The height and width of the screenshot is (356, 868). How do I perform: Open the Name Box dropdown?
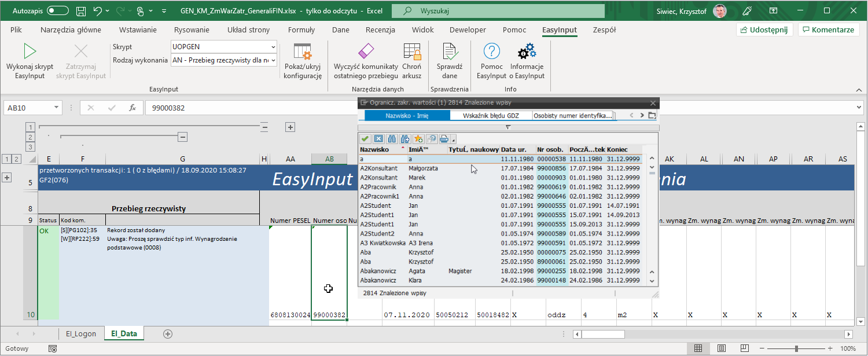tap(56, 108)
